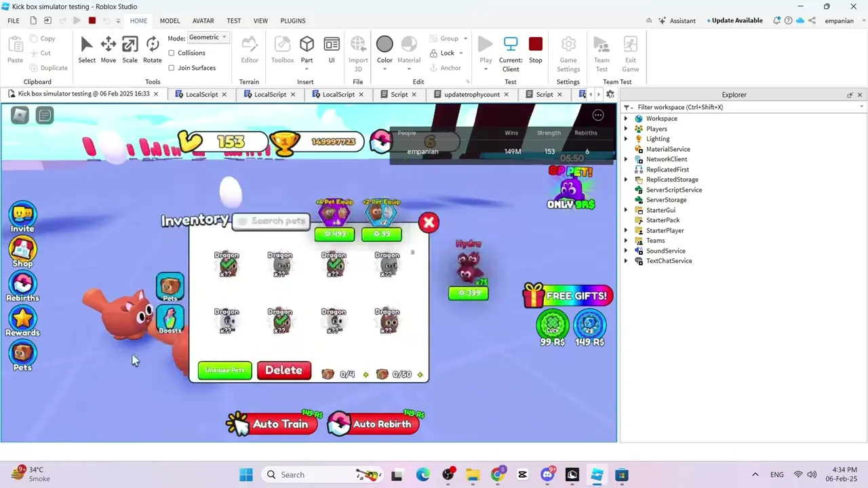868x488 pixels.
Task: Pick the Rotate tool
Action: pyautogui.click(x=153, y=50)
